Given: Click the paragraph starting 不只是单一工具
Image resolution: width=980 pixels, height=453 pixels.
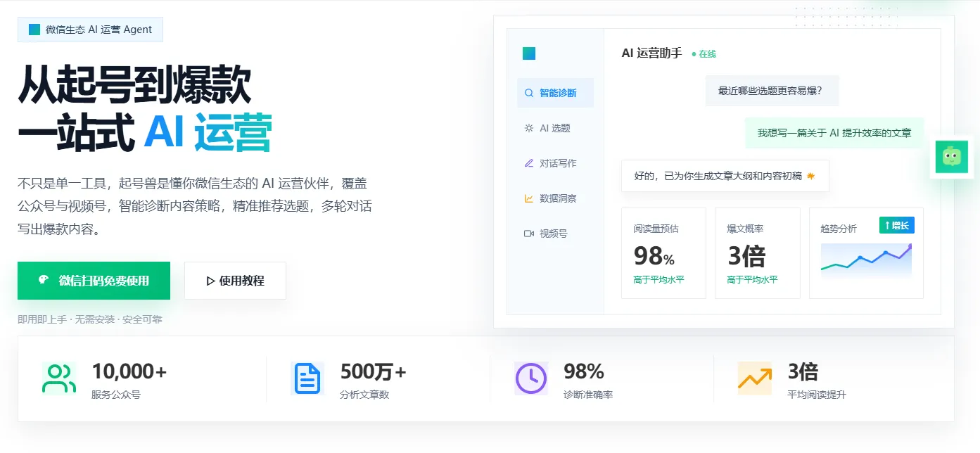Looking at the screenshot, I should pos(195,207).
